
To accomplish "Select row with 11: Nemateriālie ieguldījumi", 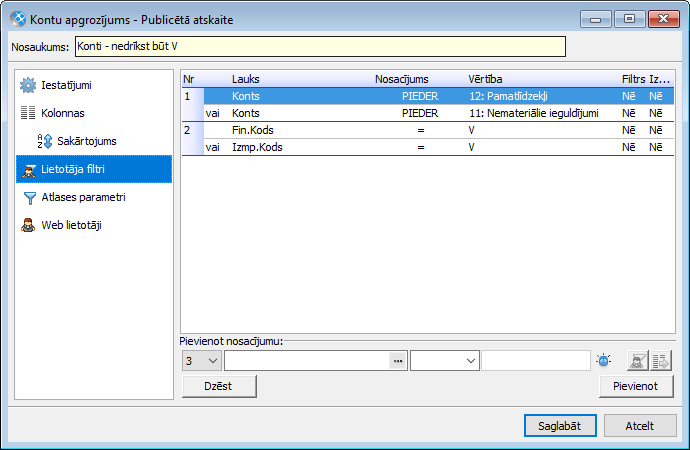I will coord(438,113).
